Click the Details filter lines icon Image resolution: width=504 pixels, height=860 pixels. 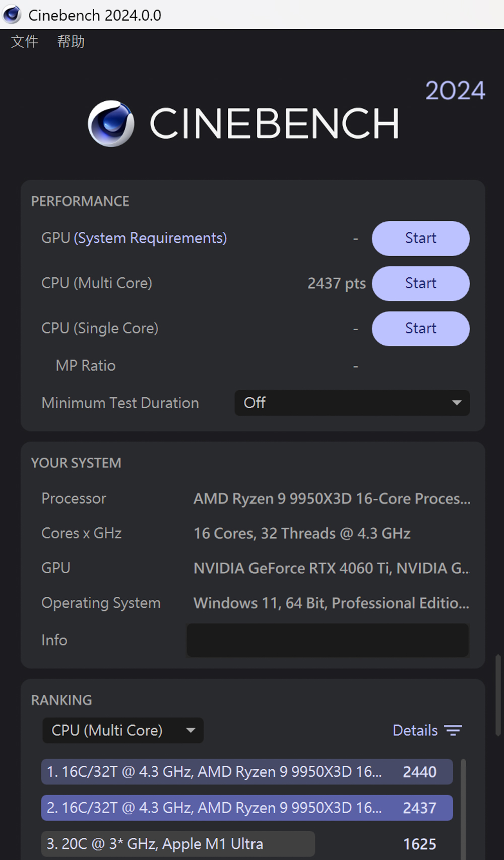pyautogui.click(x=453, y=730)
